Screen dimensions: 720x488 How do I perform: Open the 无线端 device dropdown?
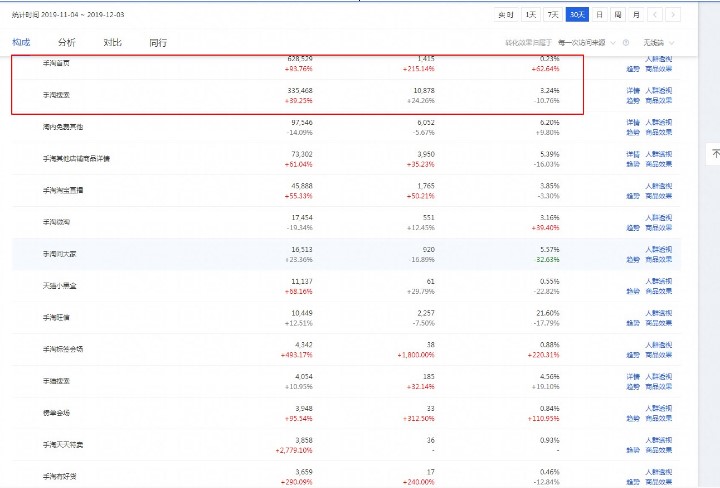click(x=658, y=43)
